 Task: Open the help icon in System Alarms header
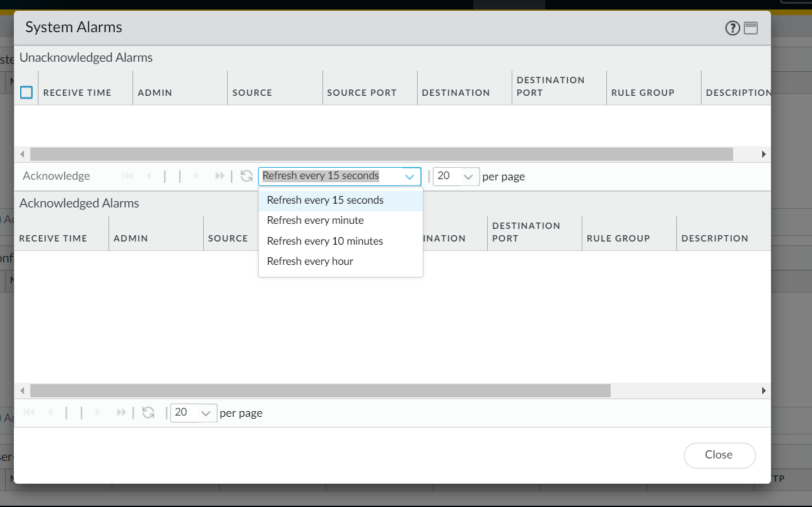click(732, 28)
